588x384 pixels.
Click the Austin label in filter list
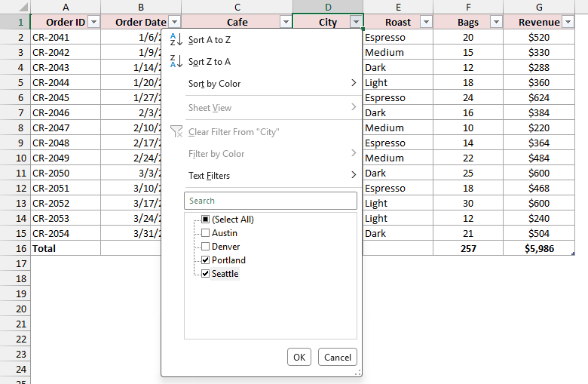point(224,232)
